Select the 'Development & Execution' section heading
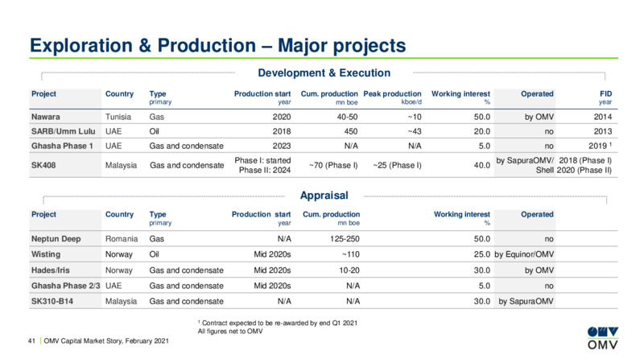The height and width of the screenshot is (363, 644). pyautogui.click(x=324, y=72)
